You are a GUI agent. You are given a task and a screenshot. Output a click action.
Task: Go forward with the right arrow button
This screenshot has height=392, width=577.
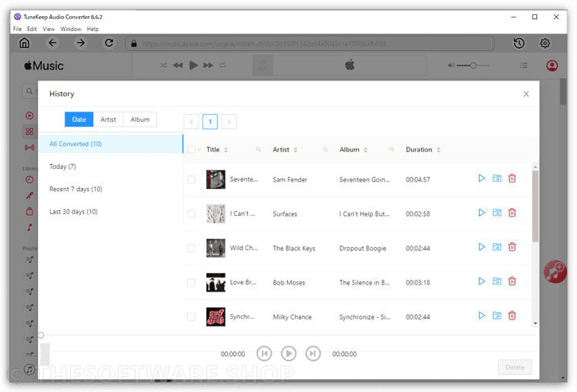(80, 43)
